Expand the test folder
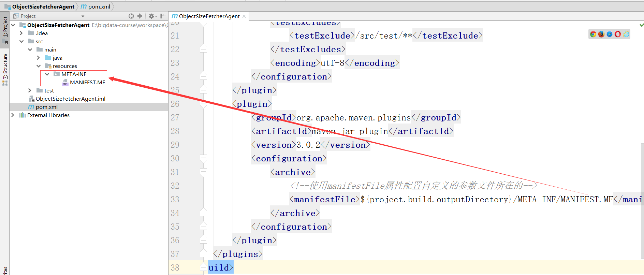Image resolution: width=644 pixels, height=275 pixels. click(30, 90)
